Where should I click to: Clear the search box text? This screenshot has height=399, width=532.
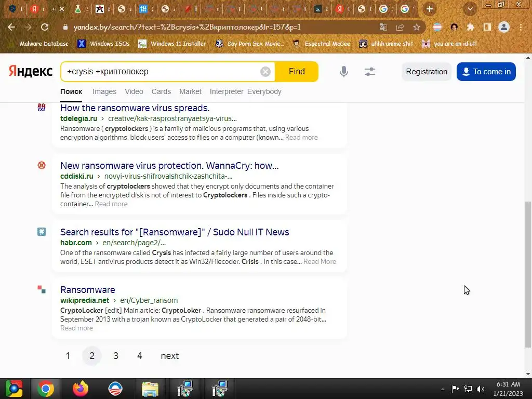[265, 72]
